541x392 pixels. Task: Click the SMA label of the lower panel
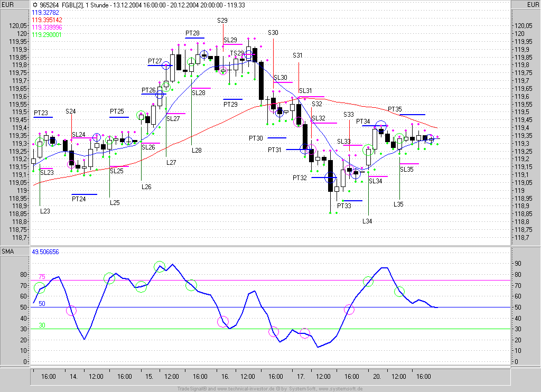click(x=7, y=251)
